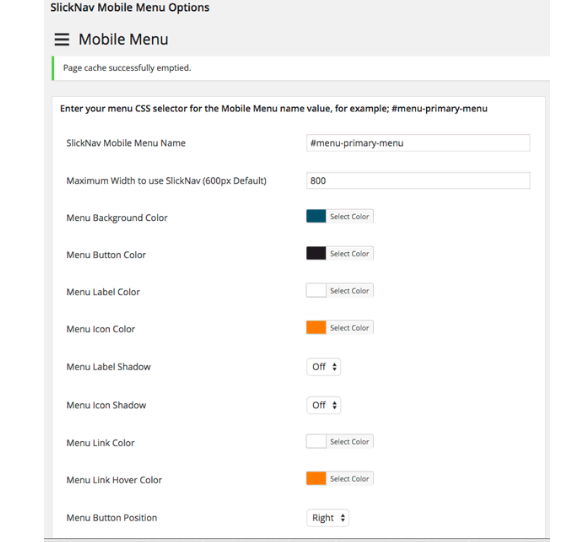Click the orange Menu Icon Color swatch
582x542 pixels.
click(x=316, y=328)
